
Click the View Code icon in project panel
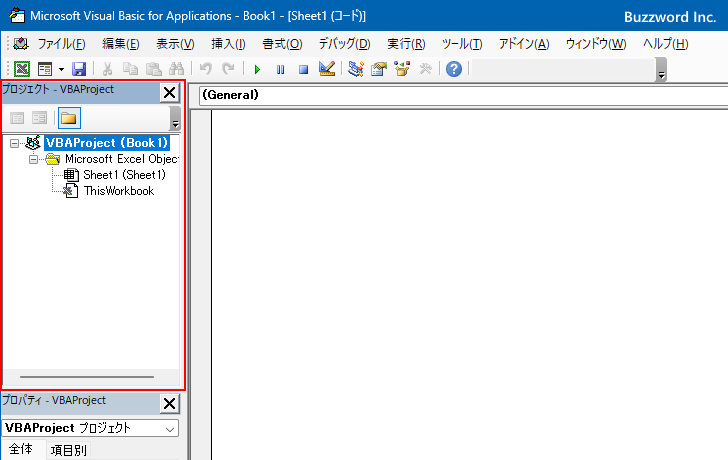[17, 118]
